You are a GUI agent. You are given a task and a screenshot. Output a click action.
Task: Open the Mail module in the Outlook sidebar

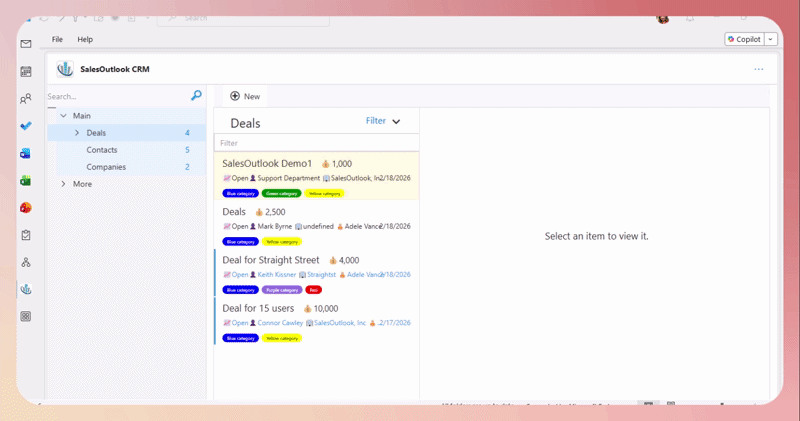[x=26, y=44]
